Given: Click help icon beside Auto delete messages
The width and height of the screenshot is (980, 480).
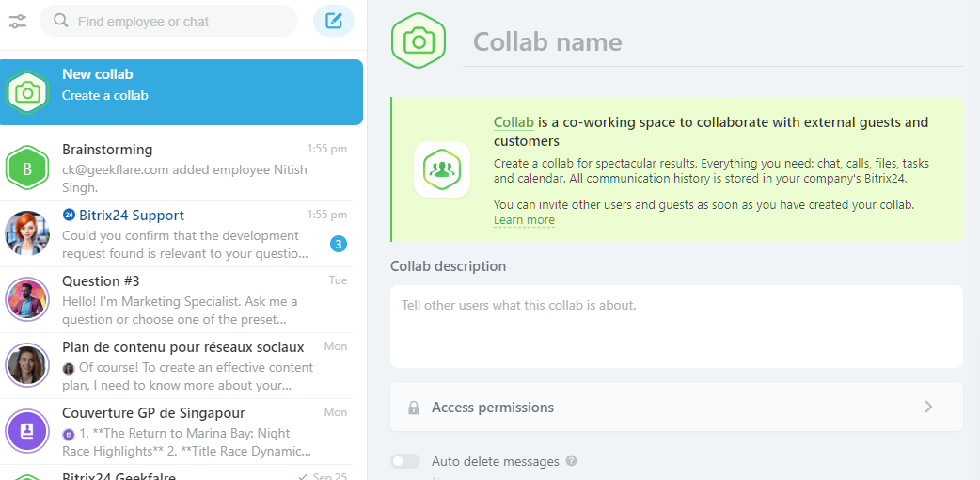Looking at the screenshot, I should click(x=571, y=461).
